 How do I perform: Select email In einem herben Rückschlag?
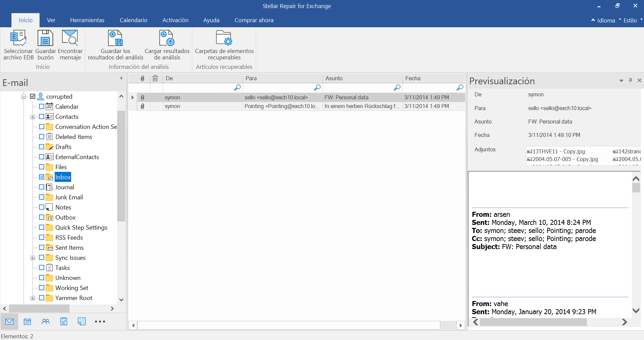(x=297, y=106)
